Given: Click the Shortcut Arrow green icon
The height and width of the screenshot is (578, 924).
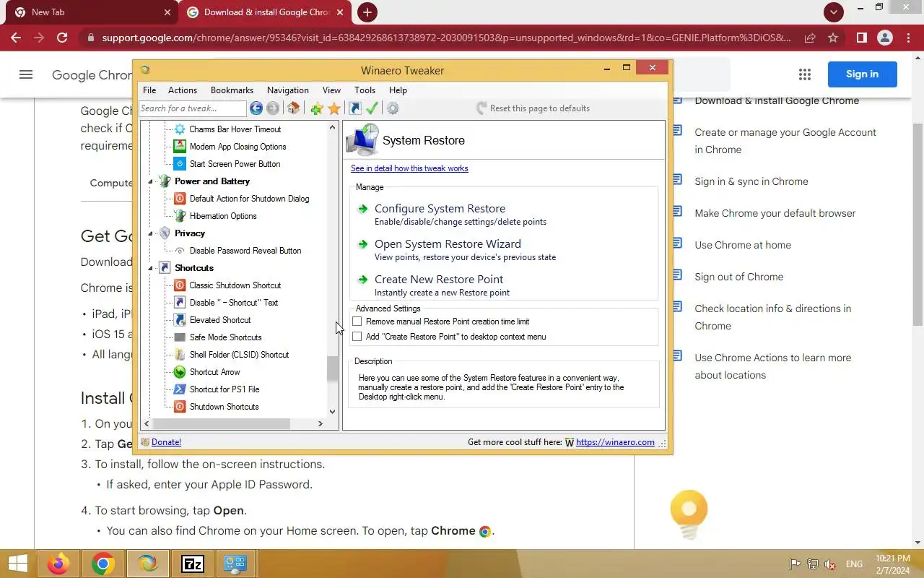Looking at the screenshot, I should pyautogui.click(x=180, y=372).
